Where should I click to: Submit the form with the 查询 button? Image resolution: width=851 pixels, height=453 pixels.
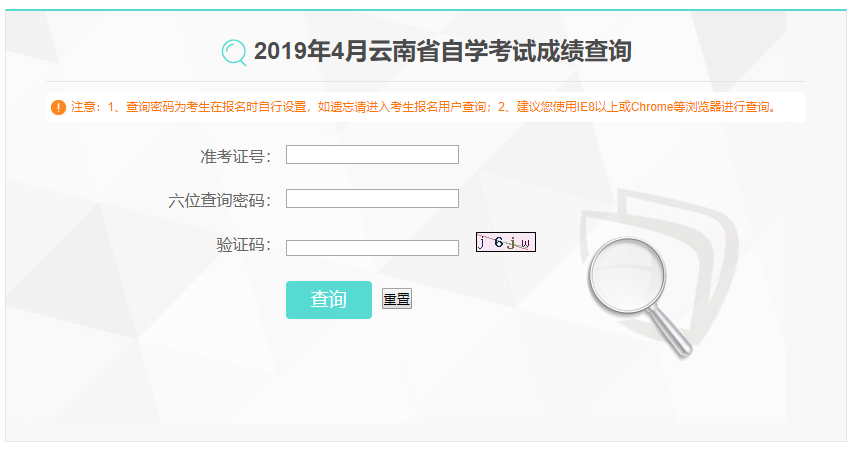[x=329, y=300]
